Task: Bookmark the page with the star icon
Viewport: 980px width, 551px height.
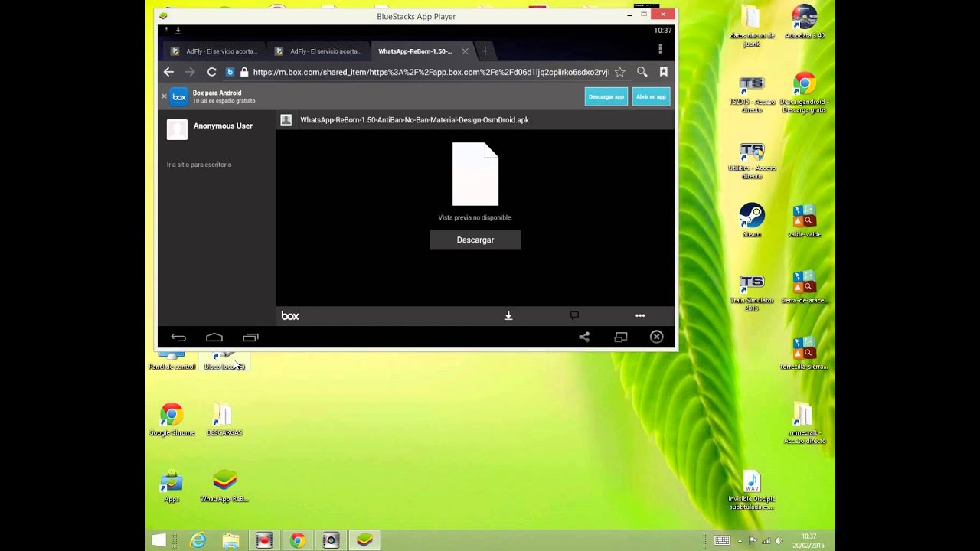Action: (x=620, y=72)
